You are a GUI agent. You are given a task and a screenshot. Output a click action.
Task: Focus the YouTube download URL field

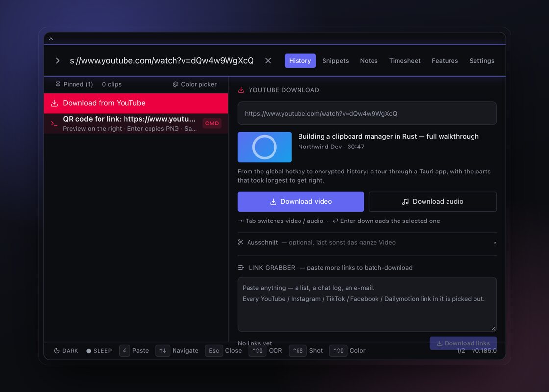click(x=367, y=113)
